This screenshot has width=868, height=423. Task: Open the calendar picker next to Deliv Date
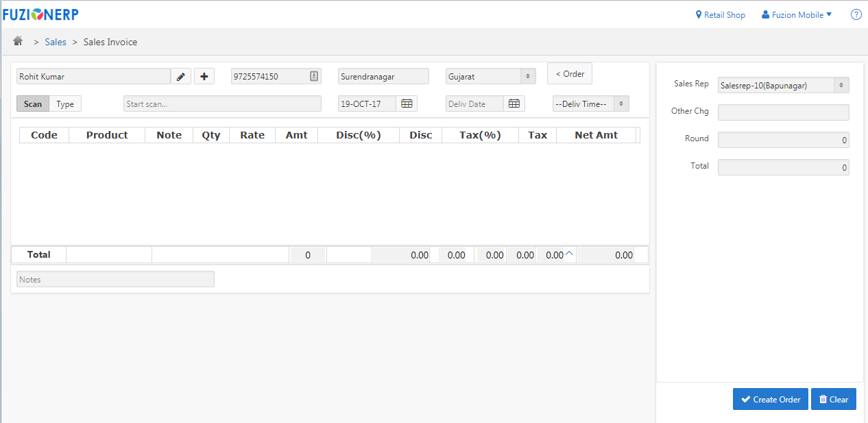click(514, 103)
